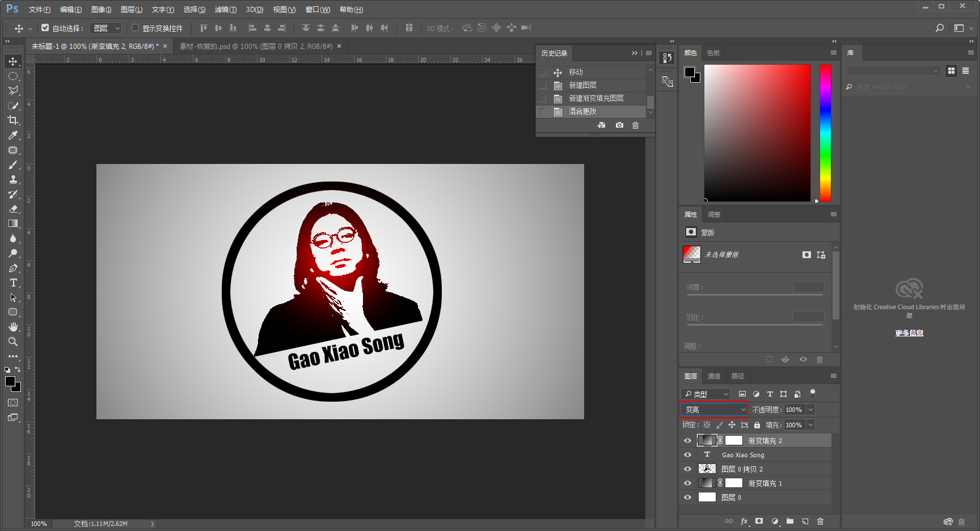Select the 移动 history state
This screenshot has height=531, width=980.
tap(591, 72)
